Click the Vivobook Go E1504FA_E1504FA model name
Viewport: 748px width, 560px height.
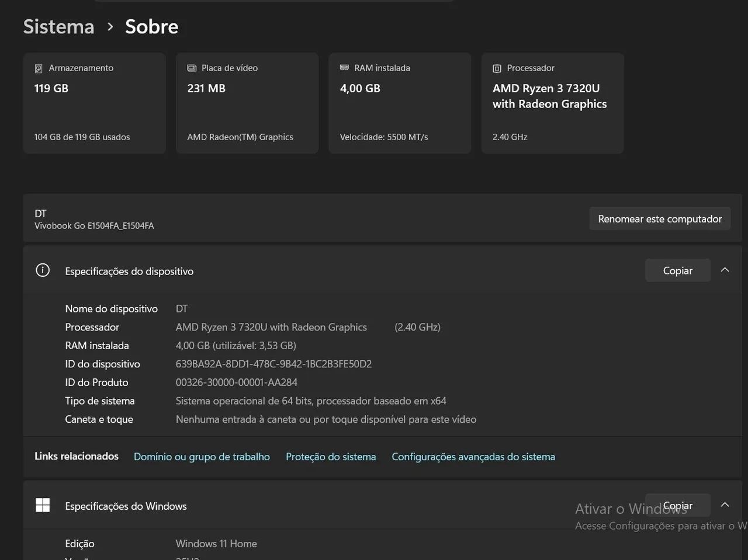tap(94, 226)
